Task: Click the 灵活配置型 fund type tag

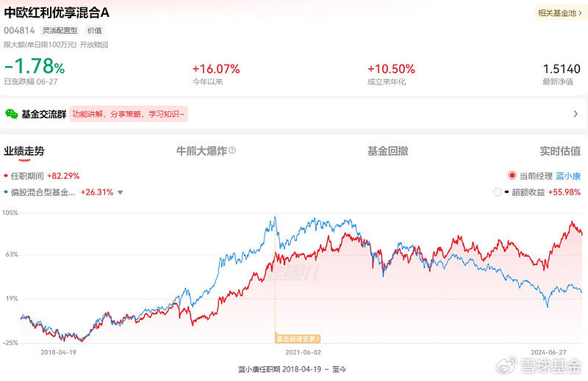Action: point(60,31)
